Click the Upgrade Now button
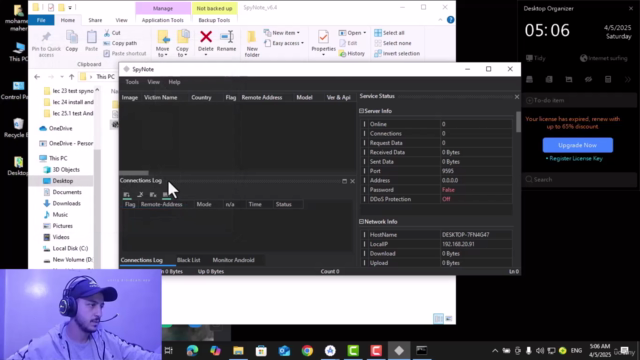 click(578, 145)
